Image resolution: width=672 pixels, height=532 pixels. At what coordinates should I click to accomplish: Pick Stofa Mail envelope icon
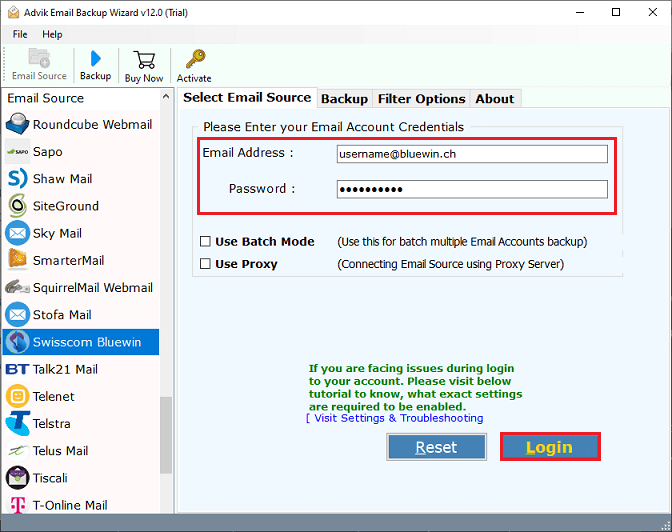click(18, 314)
